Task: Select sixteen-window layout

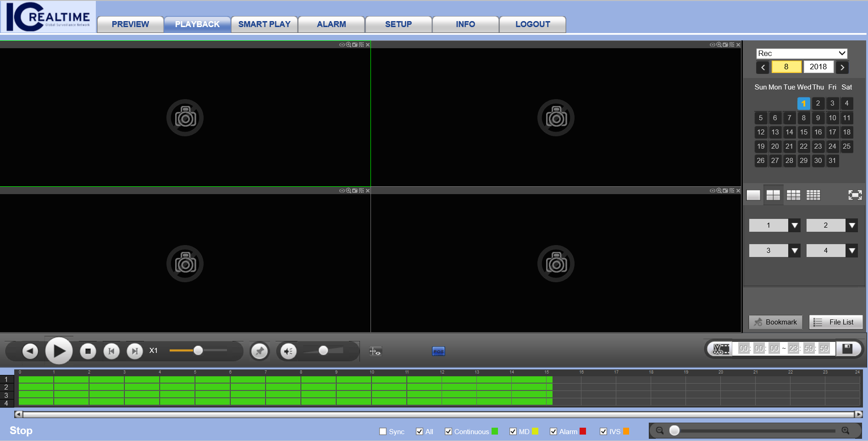Action: (x=813, y=195)
